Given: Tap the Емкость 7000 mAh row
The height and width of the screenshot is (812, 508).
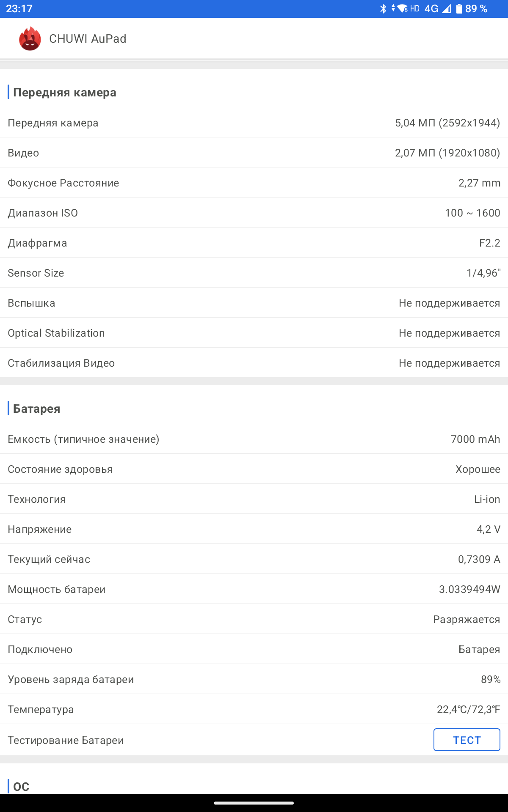Looking at the screenshot, I should [x=254, y=439].
